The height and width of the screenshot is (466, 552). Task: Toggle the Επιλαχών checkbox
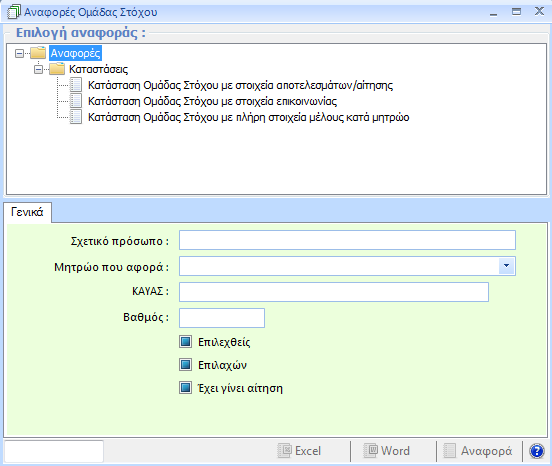click(x=186, y=365)
